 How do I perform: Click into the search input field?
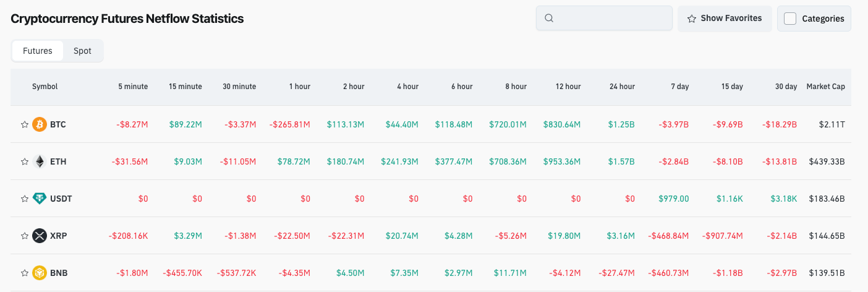tap(604, 18)
